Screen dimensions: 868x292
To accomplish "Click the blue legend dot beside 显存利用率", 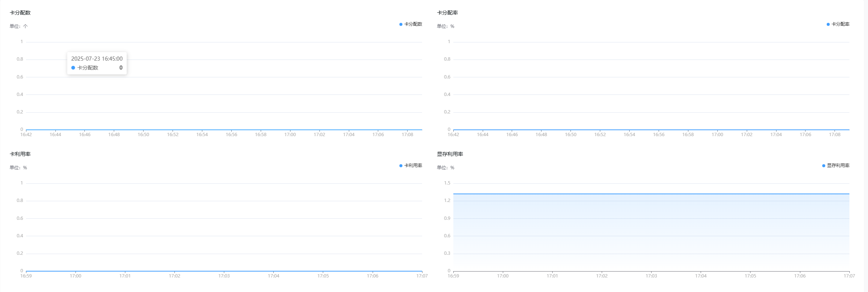I will click(824, 166).
